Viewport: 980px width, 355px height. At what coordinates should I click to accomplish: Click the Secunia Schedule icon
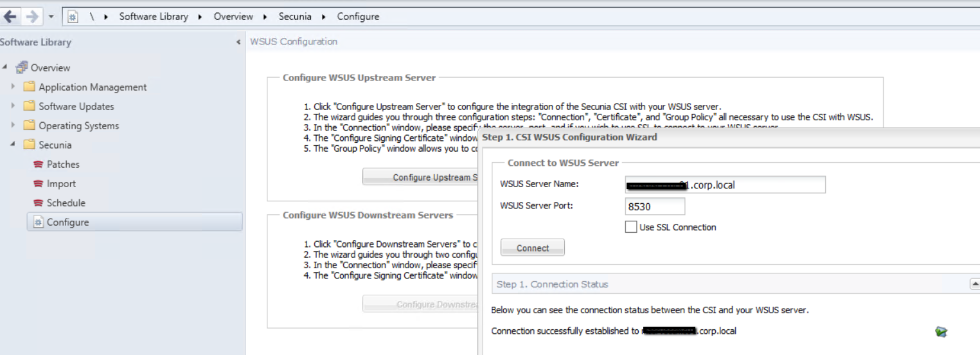38,203
